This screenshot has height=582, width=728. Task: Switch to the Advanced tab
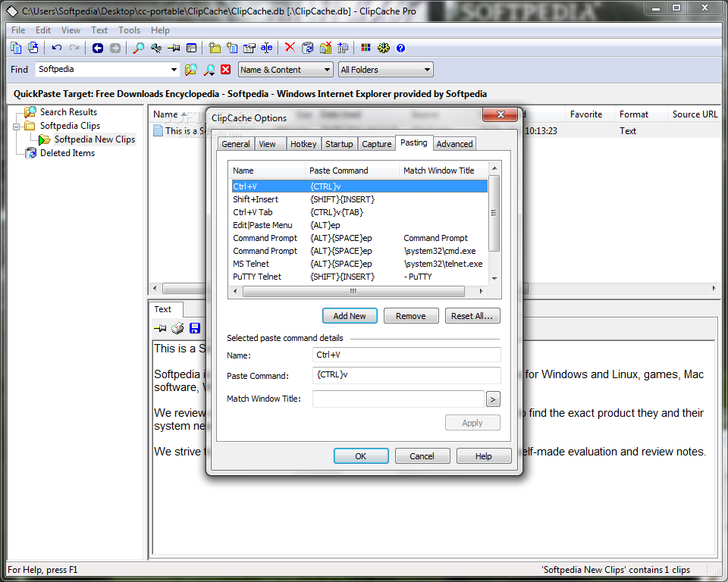tap(454, 144)
